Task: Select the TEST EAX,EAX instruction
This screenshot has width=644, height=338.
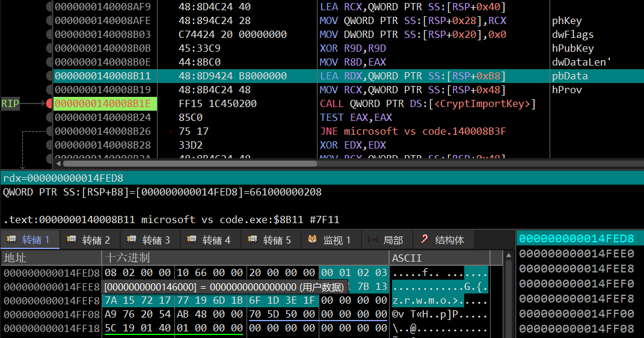Action: (x=356, y=117)
